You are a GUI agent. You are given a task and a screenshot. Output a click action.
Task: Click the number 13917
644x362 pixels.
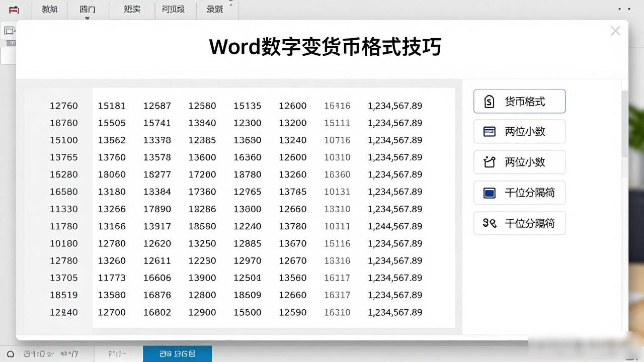click(157, 226)
